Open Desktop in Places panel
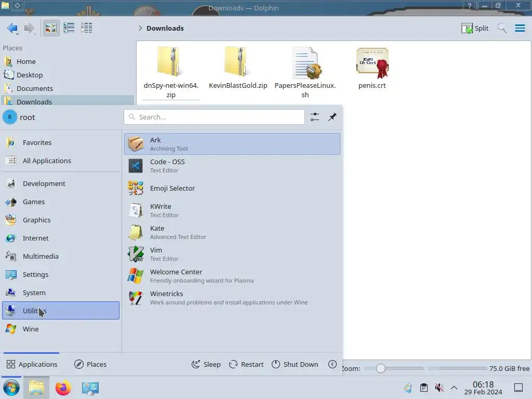This screenshot has height=399, width=532. point(67,75)
